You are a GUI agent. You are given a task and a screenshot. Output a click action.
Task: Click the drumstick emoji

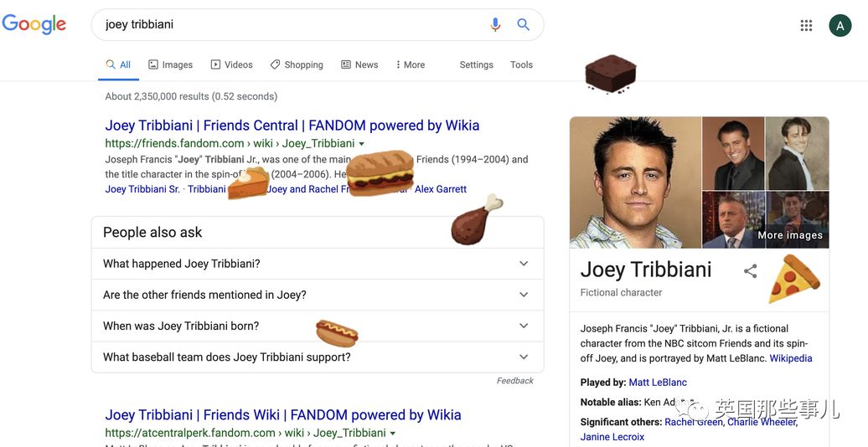click(474, 221)
